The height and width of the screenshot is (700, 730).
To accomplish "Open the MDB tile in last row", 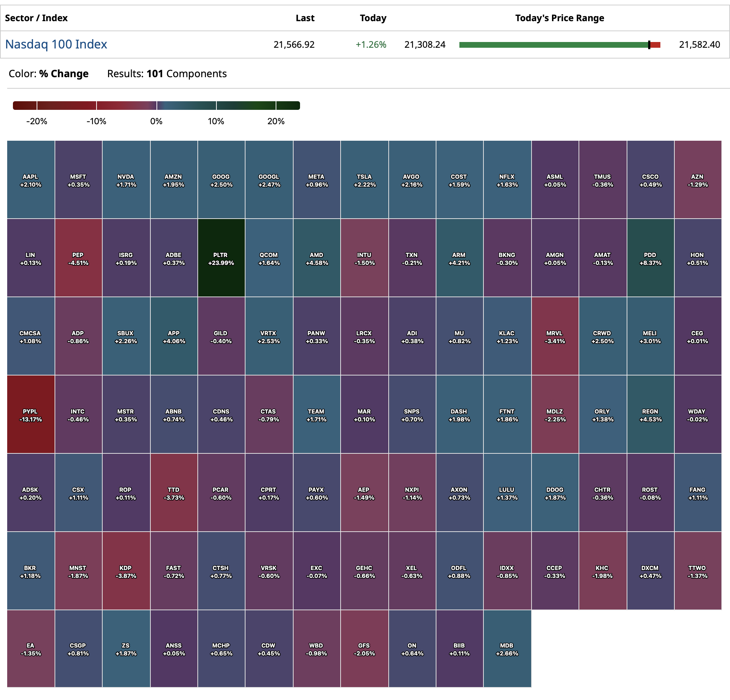I will (507, 649).
